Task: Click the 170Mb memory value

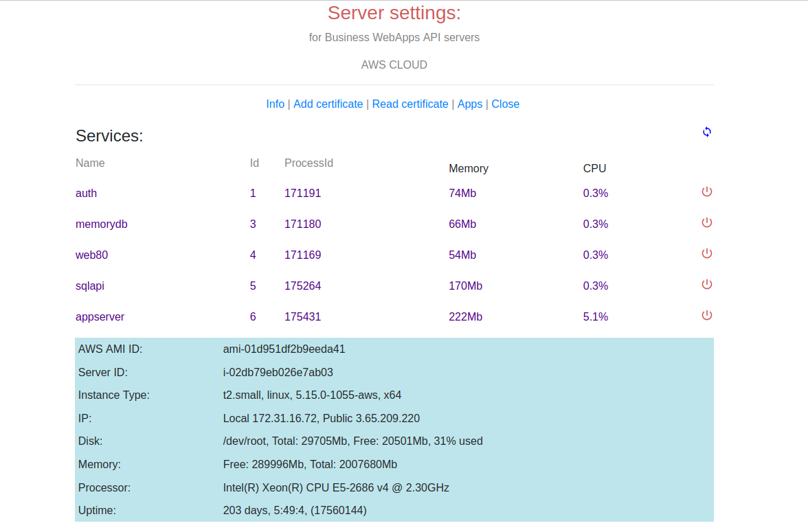Action: tap(465, 286)
